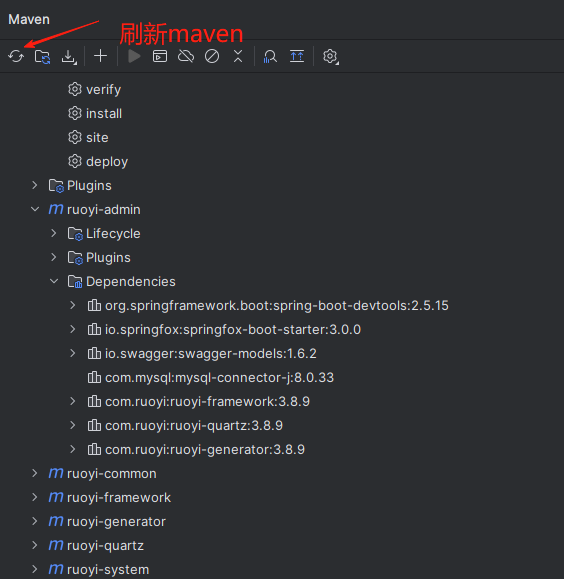Expand ruoyi-generator:3.8.9 dependency
The width and height of the screenshot is (564, 579).
pyautogui.click(x=73, y=449)
